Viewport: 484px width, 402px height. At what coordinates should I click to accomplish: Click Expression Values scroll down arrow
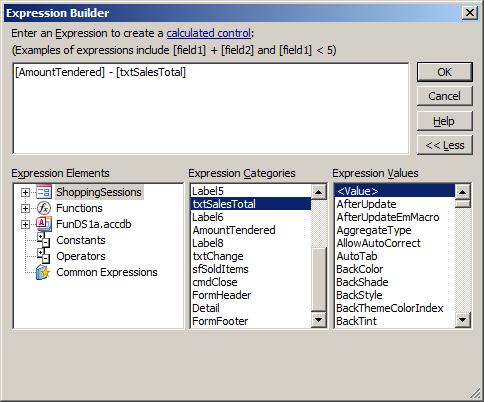[463, 320]
